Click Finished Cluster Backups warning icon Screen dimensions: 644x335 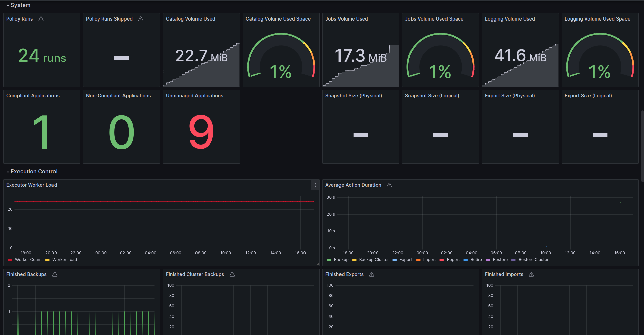pos(232,274)
